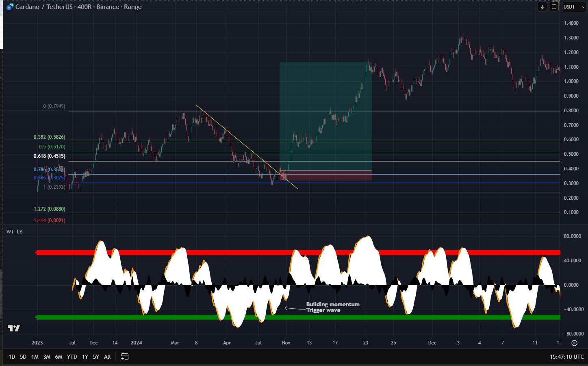Viewport: 588px width, 366px height.
Task: Select the 1D time range
Action: pos(12,357)
